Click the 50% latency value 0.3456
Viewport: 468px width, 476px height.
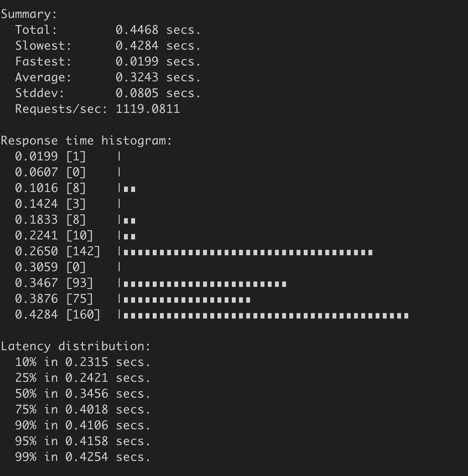click(x=87, y=394)
